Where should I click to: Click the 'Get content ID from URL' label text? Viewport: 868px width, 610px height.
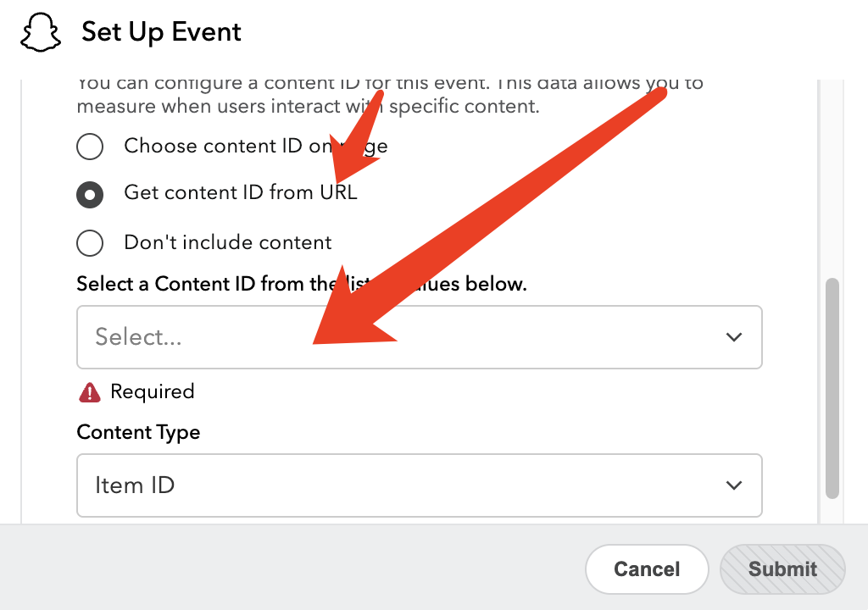coord(241,193)
